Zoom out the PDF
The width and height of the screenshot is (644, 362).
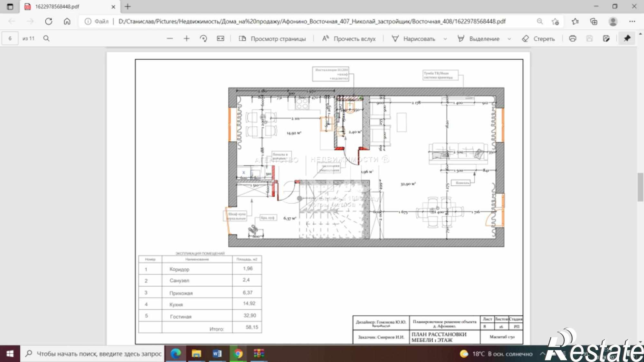pos(170,39)
